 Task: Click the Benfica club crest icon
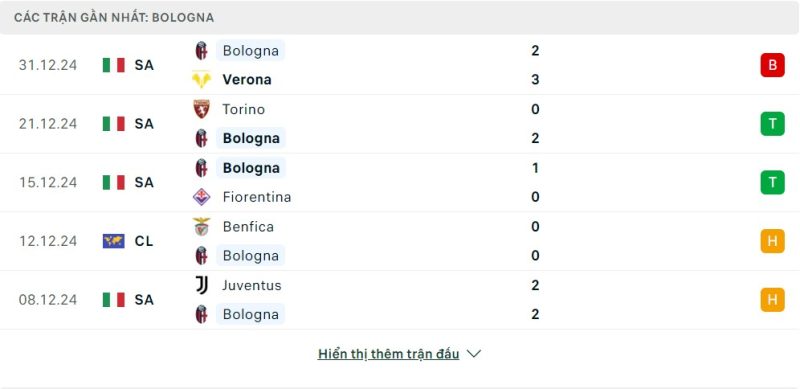pyautogui.click(x=202, y=227)
